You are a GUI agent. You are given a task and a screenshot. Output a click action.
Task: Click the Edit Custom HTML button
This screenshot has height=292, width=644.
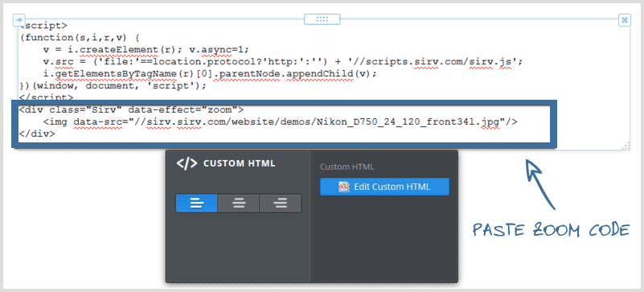pyautogui.click(x=384, y=187)
